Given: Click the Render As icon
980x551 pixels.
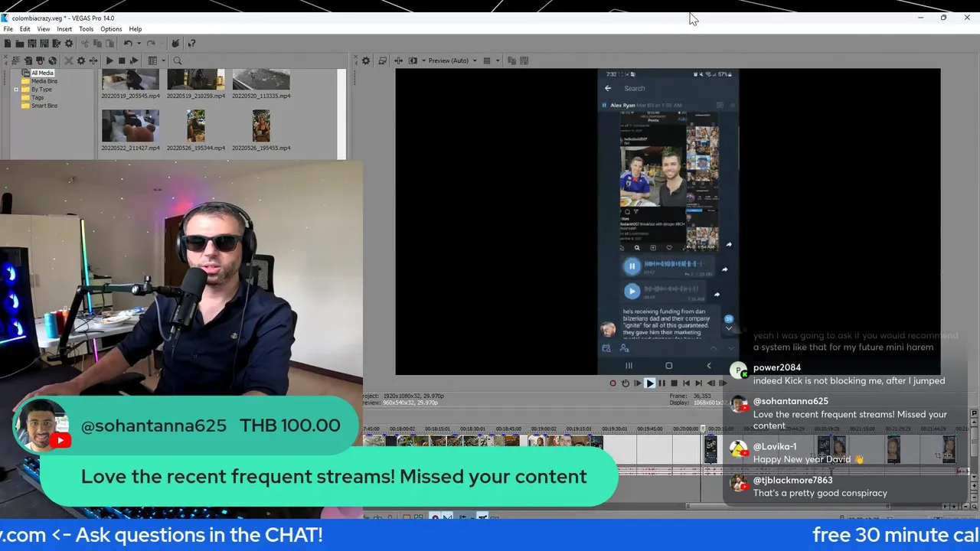Looking at the screenshot, I should coord(57,44).
